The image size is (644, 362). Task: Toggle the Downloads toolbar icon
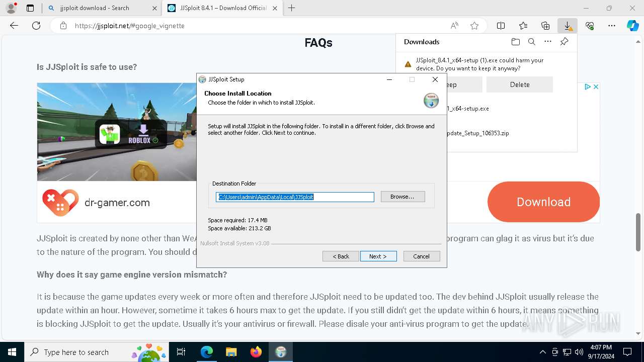tap(568, 26)
